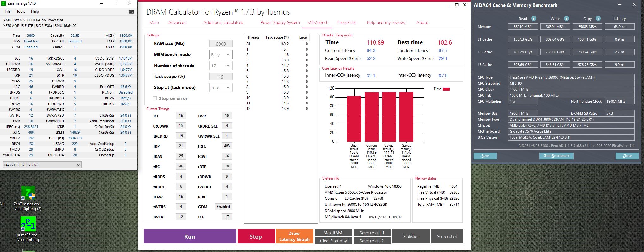Click the red Stop button
The image size is (644, 252).
(x=256, y=236)
